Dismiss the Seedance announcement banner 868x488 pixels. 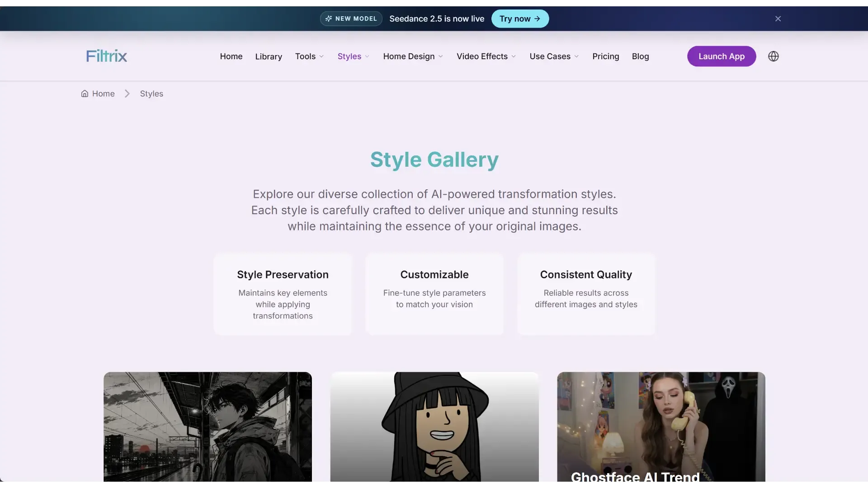[x=778, y=19]
